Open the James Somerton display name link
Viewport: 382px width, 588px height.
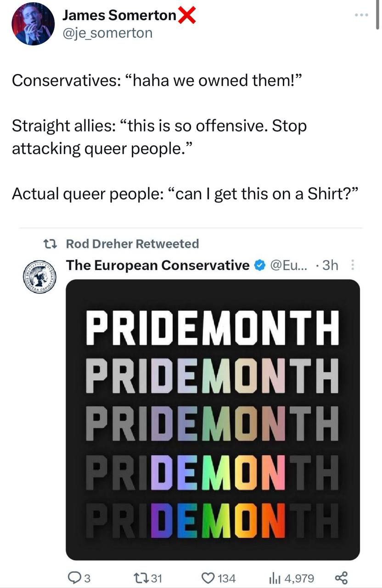tap(119, 15)
